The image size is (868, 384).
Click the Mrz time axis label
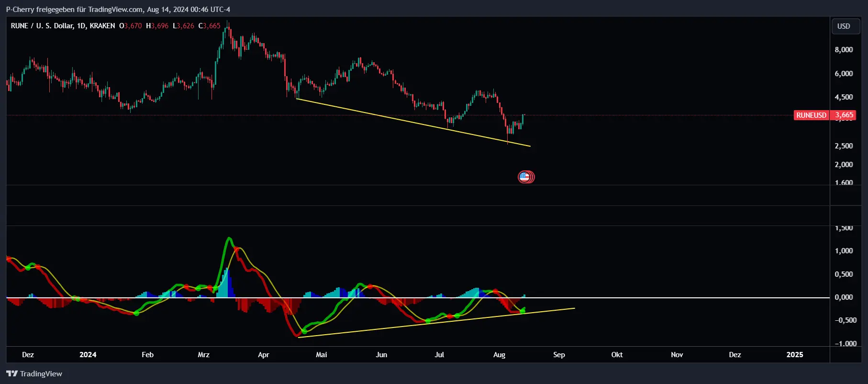(x=204, y=355)
